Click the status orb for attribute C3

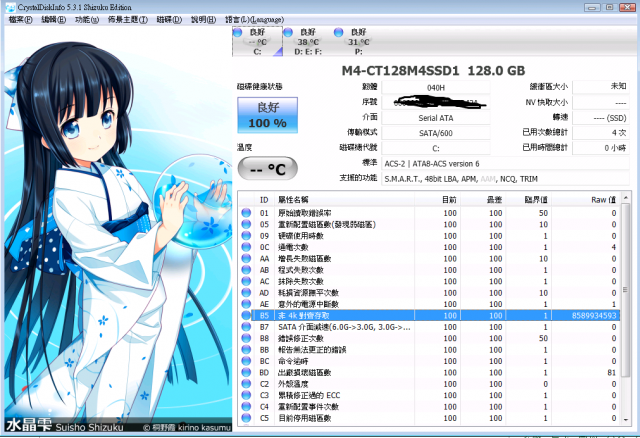[x=246, y=395]
